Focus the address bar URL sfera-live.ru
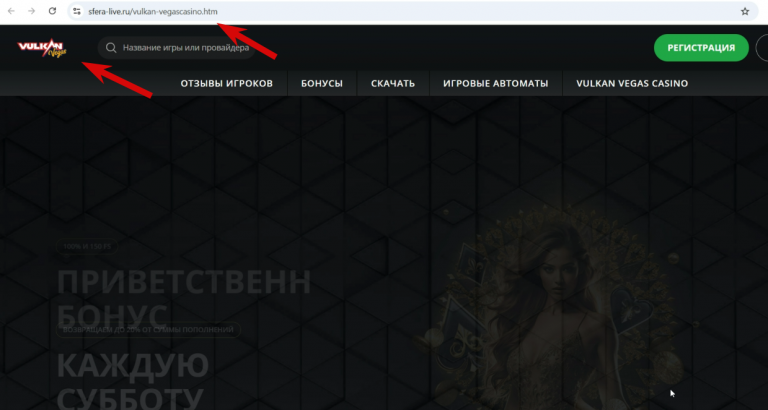The height and width of the screenshot is (410, 768). pos(153,11)
